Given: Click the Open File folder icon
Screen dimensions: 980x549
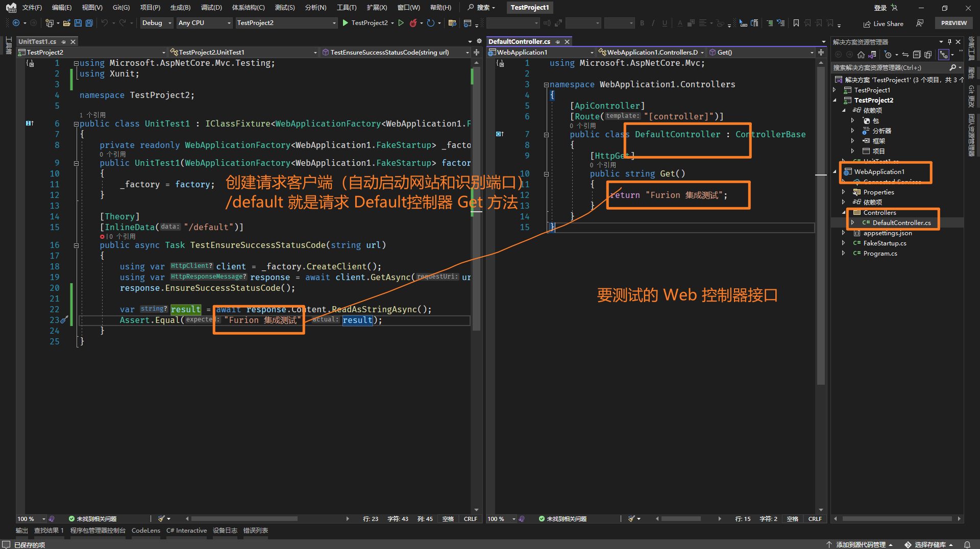Looking at the screenshot, I should tap(66, 23).
